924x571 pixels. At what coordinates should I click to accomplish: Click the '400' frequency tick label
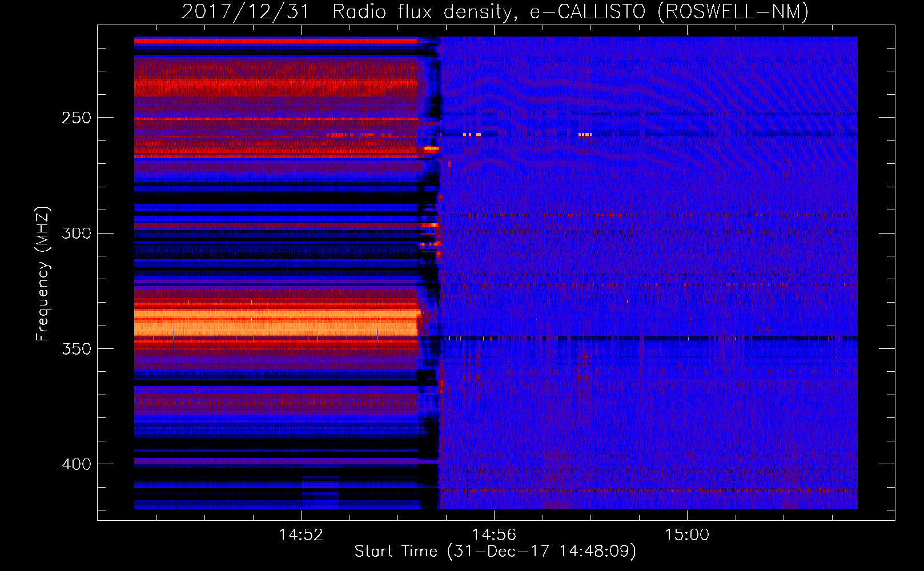pyautogui.click(x=77, y=464)
